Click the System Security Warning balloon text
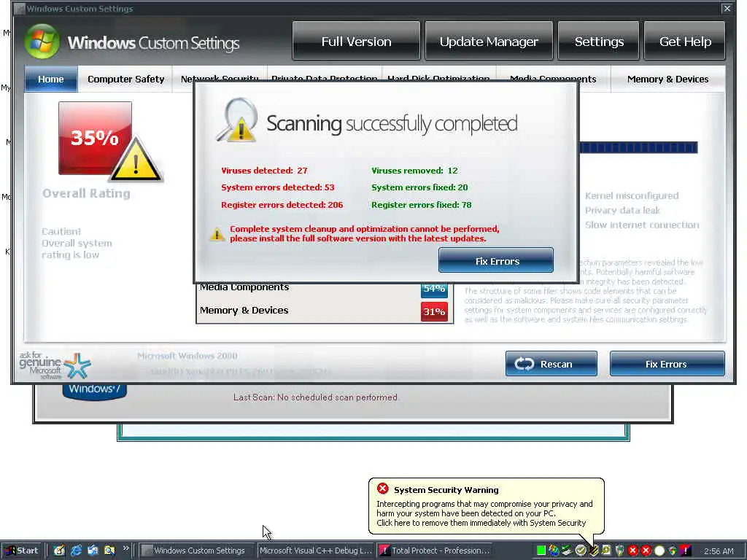 point(484,513)
